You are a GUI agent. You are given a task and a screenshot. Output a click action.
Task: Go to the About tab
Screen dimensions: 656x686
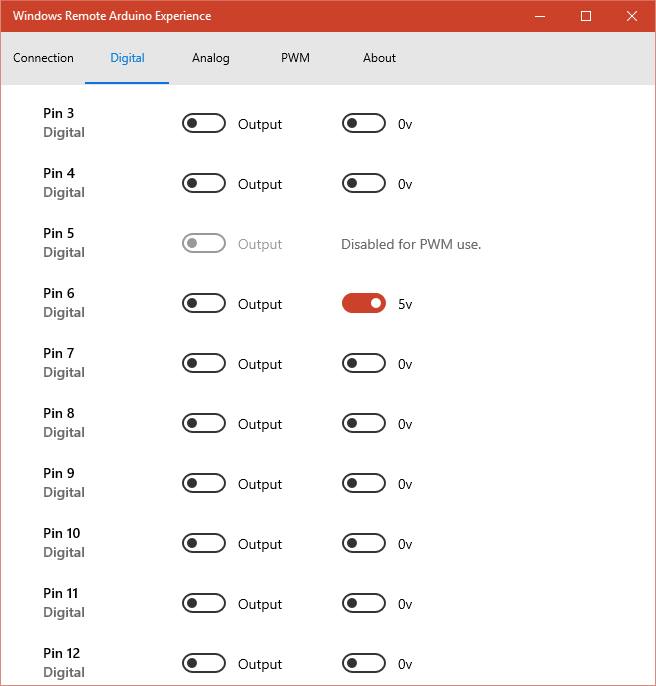pyautogui.click(x=379, y=58)
